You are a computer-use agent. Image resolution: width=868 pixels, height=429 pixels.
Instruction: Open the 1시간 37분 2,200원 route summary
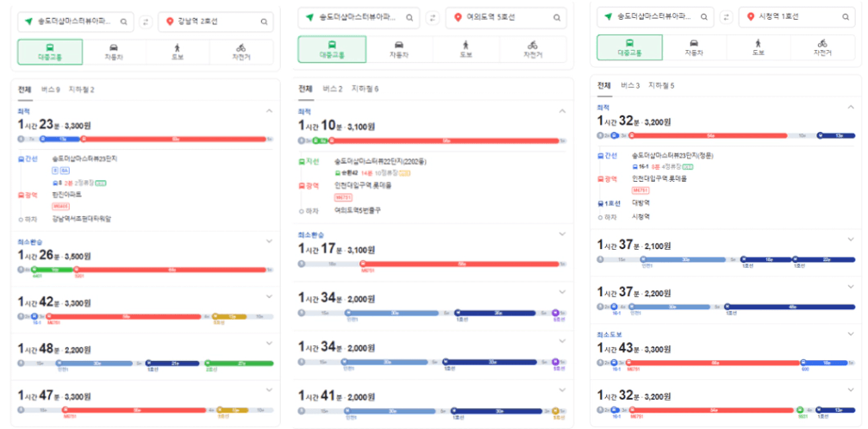[725, 299]
